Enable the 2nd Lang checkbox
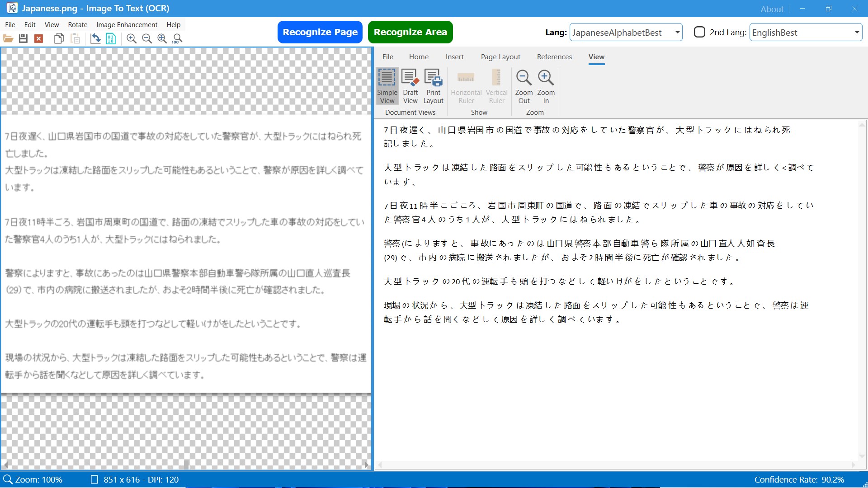Viewport: 868px width, 488px height. [699, 32]
